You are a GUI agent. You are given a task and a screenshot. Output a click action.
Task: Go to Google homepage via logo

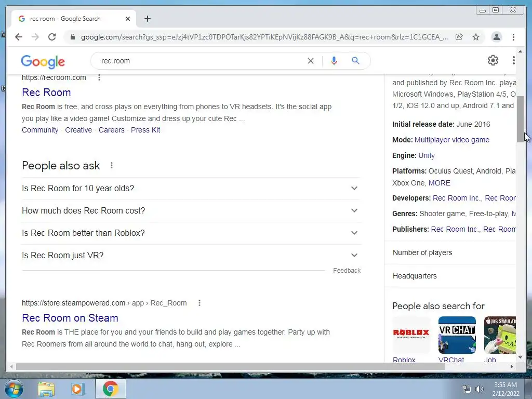point(43,61)
